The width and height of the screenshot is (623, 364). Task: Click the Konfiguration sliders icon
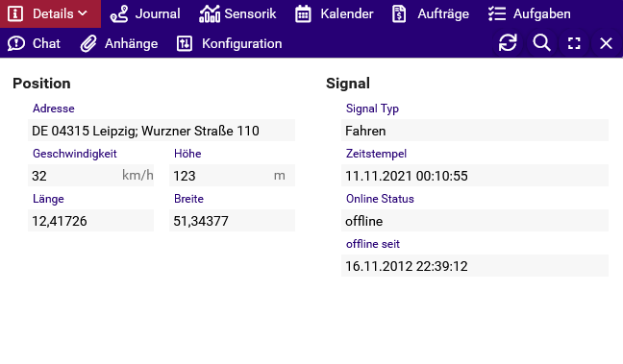[185, 43]
